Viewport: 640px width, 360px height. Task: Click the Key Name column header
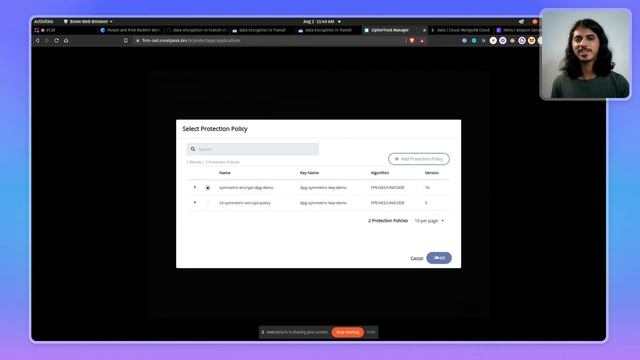[x=309, y=173]
